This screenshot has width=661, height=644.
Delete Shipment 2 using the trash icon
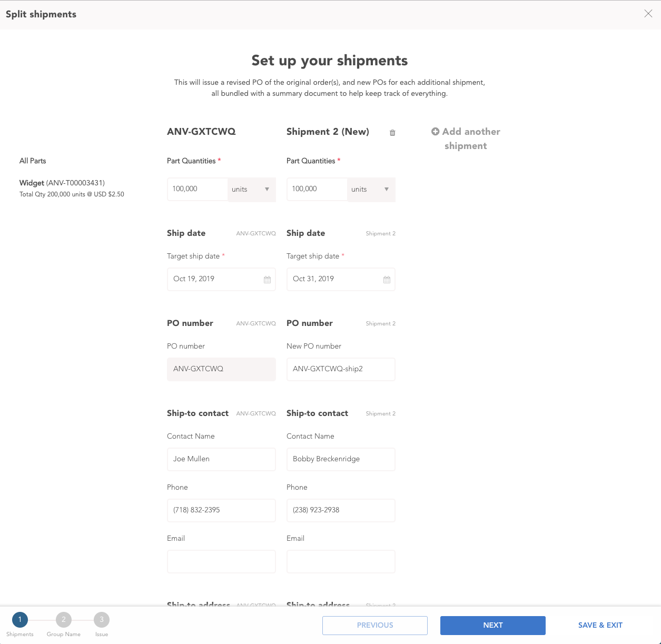[x=392, y=133]
